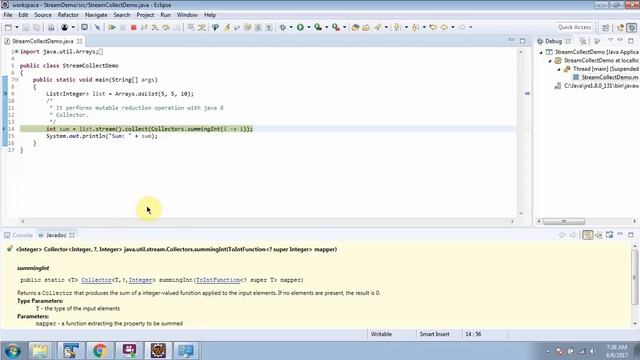Click the Next Annotation icon

pos(397,27)
